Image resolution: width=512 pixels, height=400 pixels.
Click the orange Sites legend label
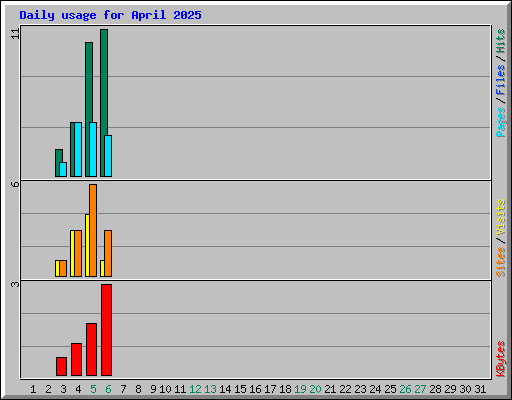pos(501,262)
